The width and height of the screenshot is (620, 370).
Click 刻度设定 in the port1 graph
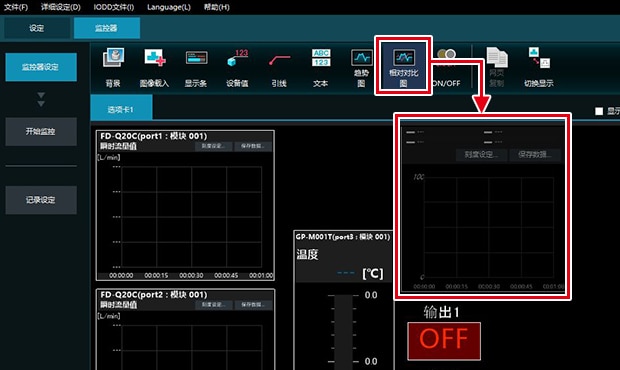click(x=214, y=146)
